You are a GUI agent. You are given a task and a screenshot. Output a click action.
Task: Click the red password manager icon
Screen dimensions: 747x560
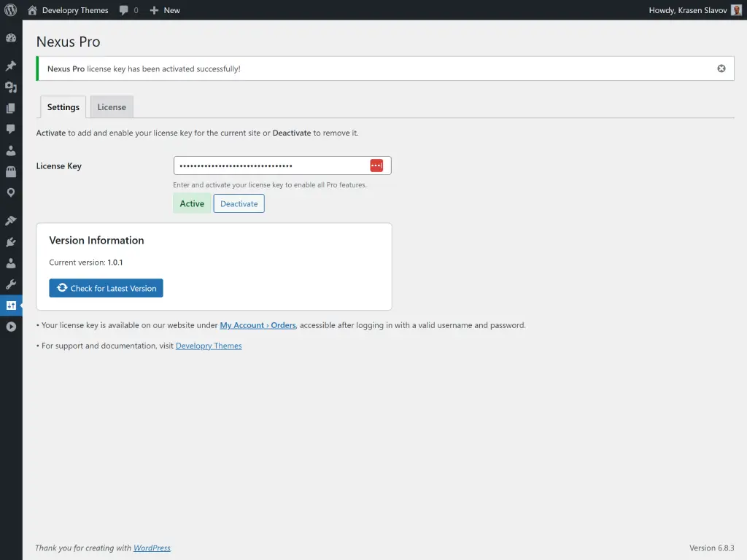[376, 166]
